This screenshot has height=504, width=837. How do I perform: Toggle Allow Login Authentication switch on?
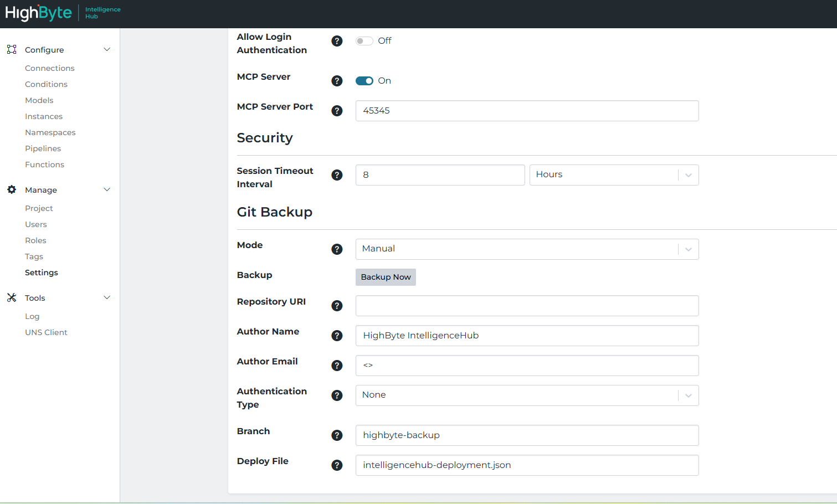pyautogui.click(x=364, y=41)
